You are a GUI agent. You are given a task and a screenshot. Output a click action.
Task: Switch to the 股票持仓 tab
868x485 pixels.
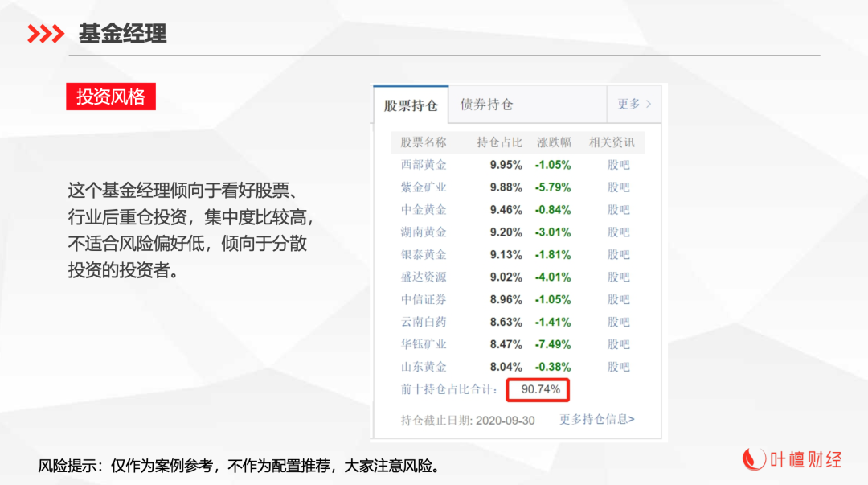coord(411,105)
